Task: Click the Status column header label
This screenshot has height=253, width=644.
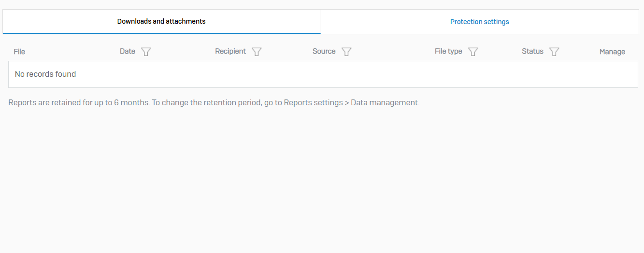Action: (x=532, y=51)
